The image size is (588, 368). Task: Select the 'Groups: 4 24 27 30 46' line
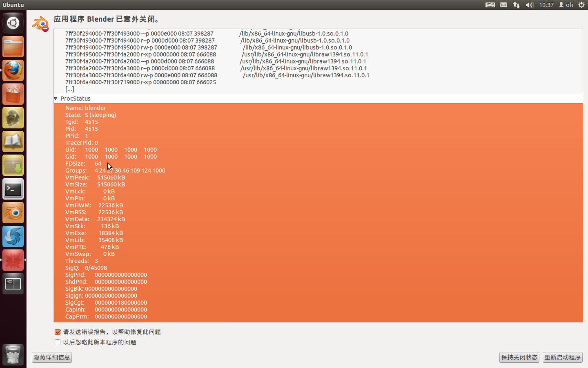(115, 171)
